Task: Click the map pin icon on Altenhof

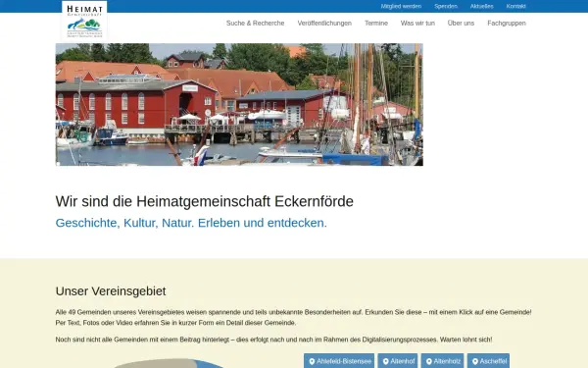Action: (x=385, y=361)
